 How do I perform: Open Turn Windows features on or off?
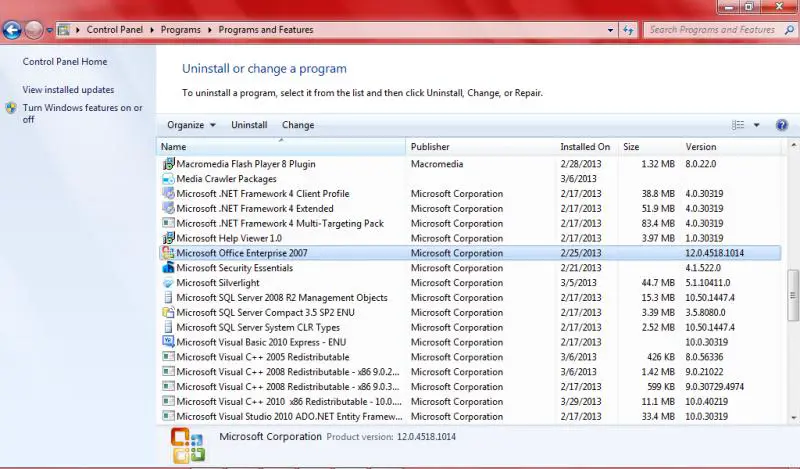click(x=83, y=113)
